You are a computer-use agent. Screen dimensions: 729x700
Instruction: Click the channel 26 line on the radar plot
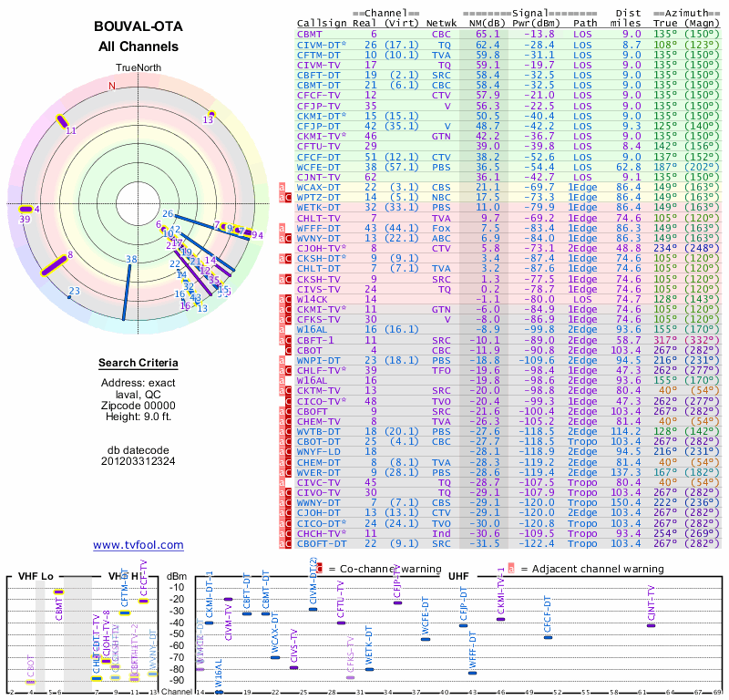(212, 228)
